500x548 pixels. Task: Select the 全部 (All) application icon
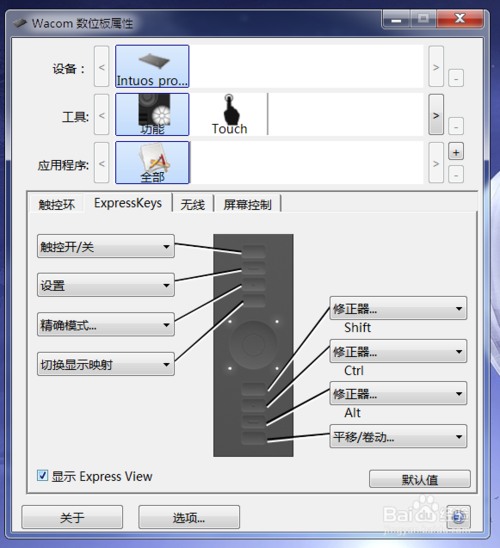coord(152,163)
